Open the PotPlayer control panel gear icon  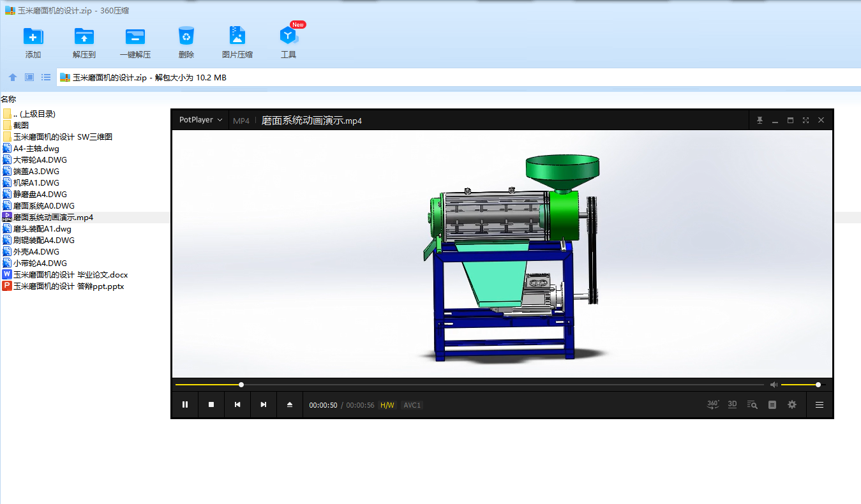(792, 404)
